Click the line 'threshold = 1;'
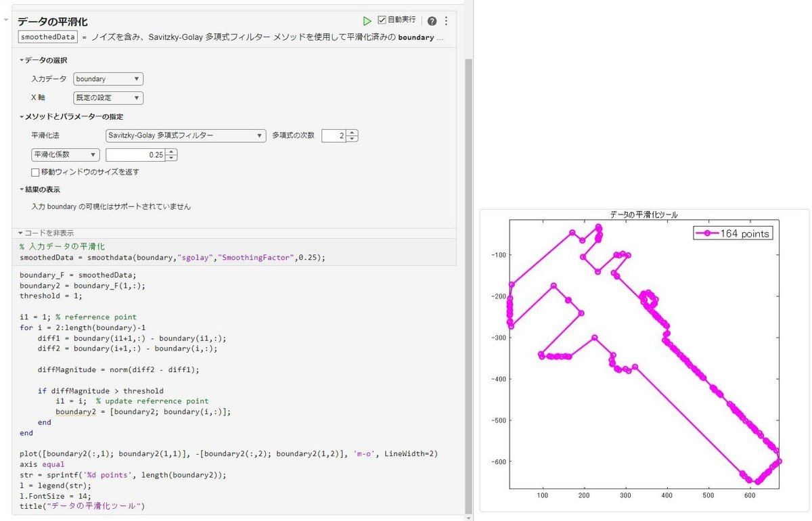This screenshot has width=812, height=521. [x=51, y=296]
